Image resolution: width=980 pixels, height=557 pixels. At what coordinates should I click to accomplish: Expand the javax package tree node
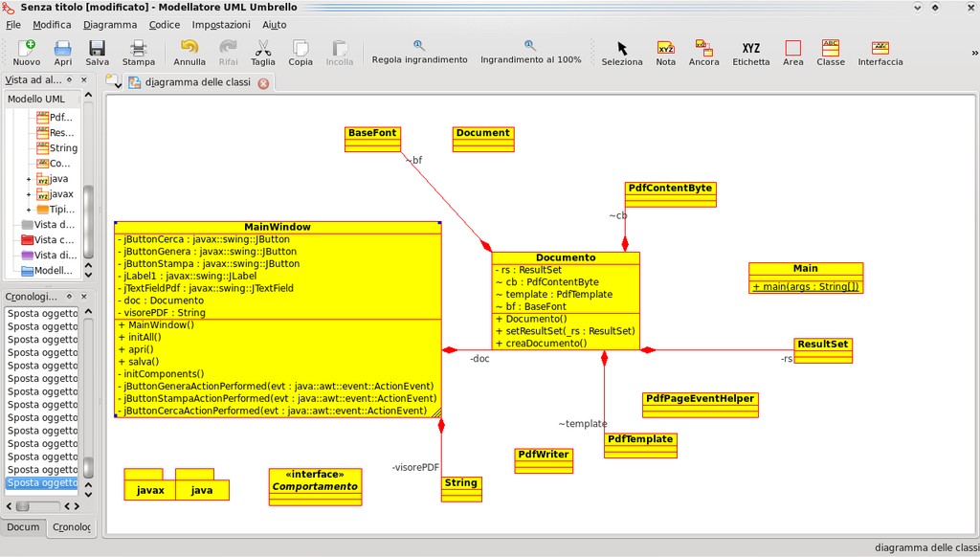29,194
